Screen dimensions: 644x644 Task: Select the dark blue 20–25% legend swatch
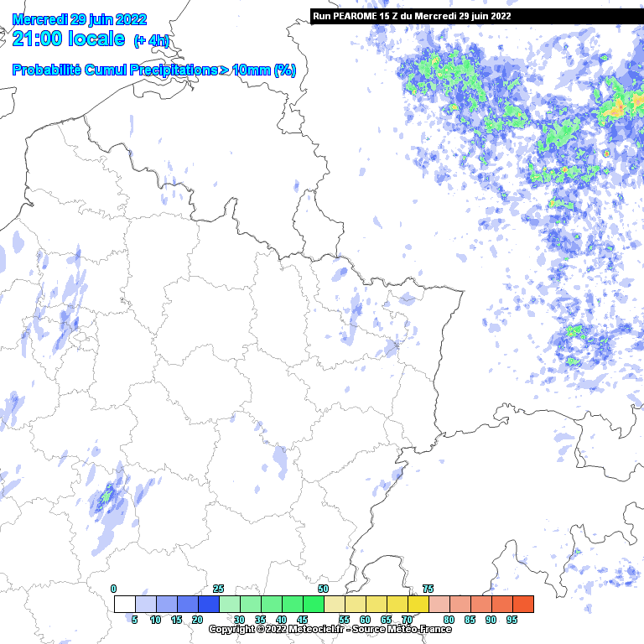tap(209, 604)
